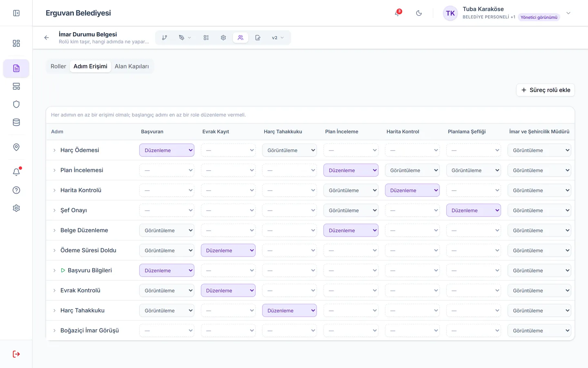Open the sidebar bell notifications icon
This screenshot has height=368, width=588.
coord(16,172)
